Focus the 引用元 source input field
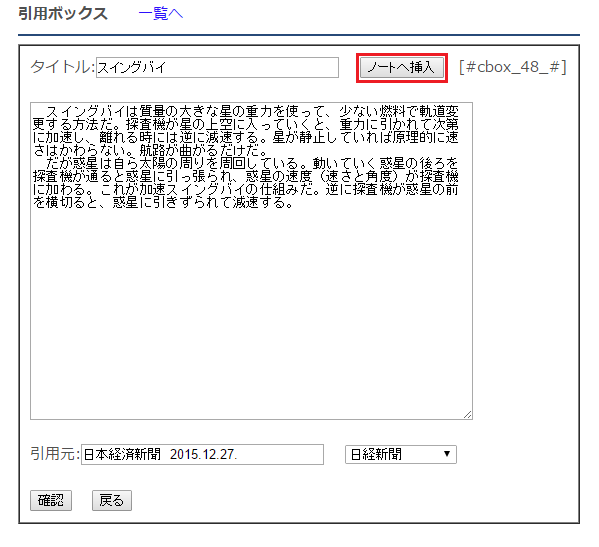Screen dimensions: 599x547 pyautogui.click(x=202, y=454)
